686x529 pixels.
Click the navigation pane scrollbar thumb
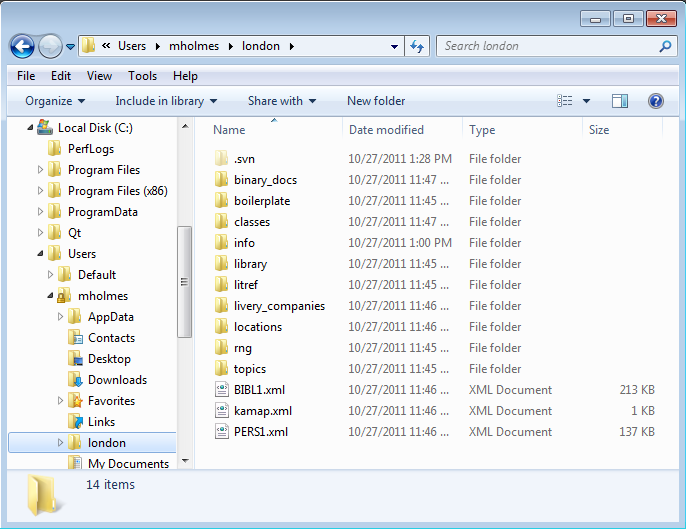pyautogui.click(x=185, y=282)
